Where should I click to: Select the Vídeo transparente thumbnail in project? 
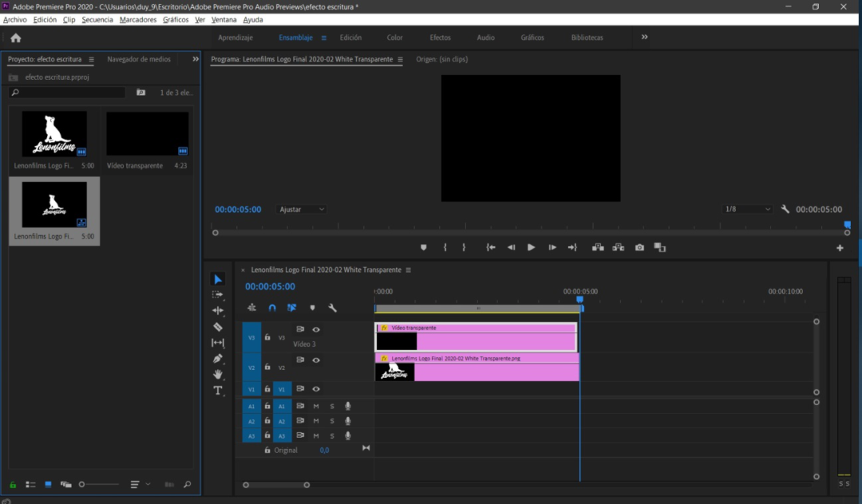tap(147, 134)
